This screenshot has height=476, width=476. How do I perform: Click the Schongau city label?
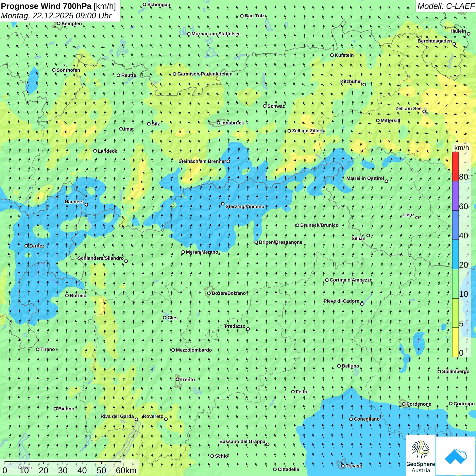[x=159, y=4]
